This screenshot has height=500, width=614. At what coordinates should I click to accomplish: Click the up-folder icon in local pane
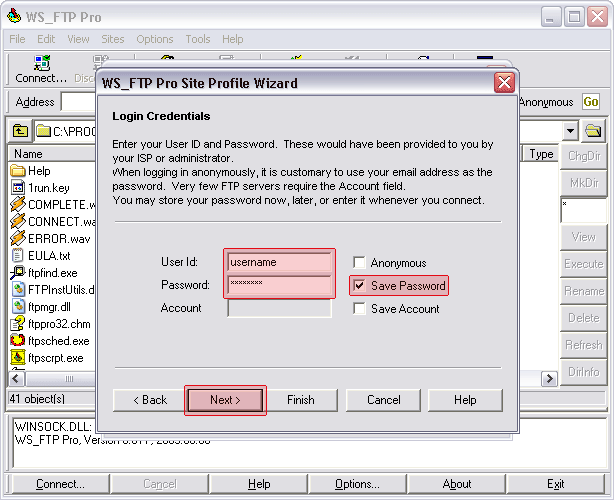pyautogui.click(x=20, y=130)
